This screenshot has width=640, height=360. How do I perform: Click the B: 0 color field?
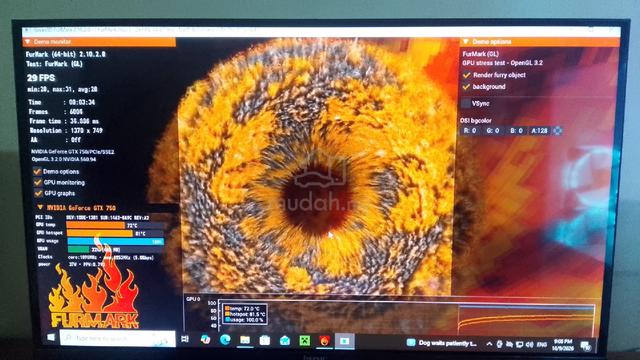coord(517,131)
